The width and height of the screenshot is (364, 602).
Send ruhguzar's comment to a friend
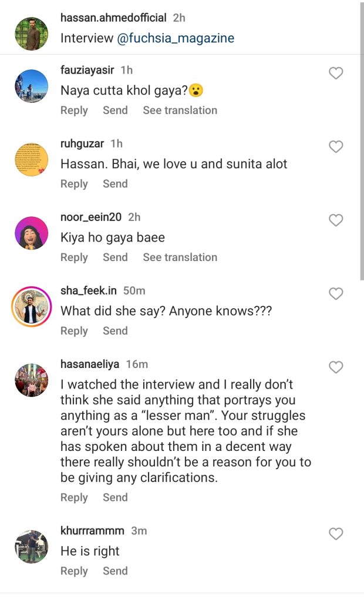tap(115, 183)
